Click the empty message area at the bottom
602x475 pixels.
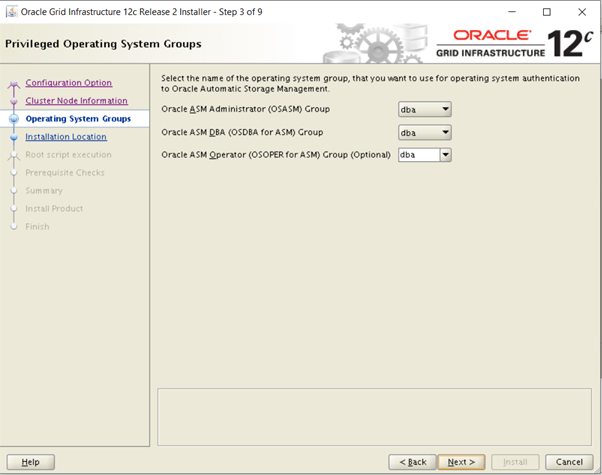point(370,417)
